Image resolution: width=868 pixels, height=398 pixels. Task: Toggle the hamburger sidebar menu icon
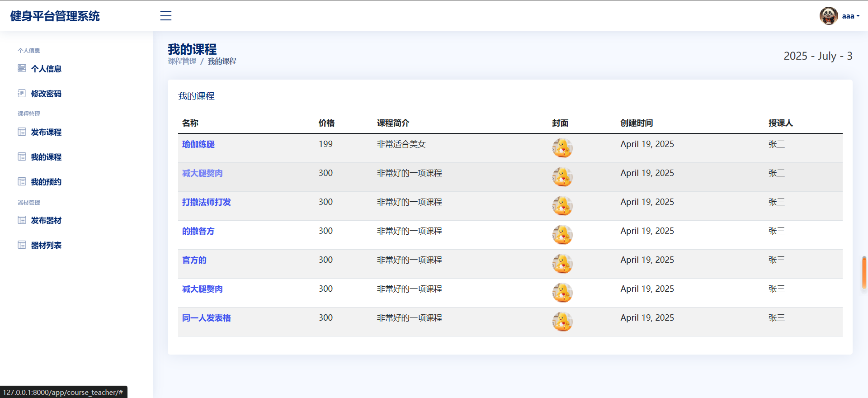[166, 16]
